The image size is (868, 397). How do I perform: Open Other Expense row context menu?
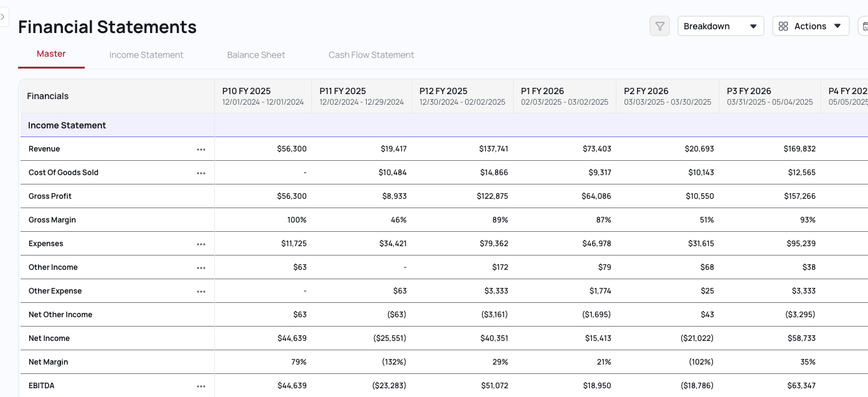pos(201,291)
